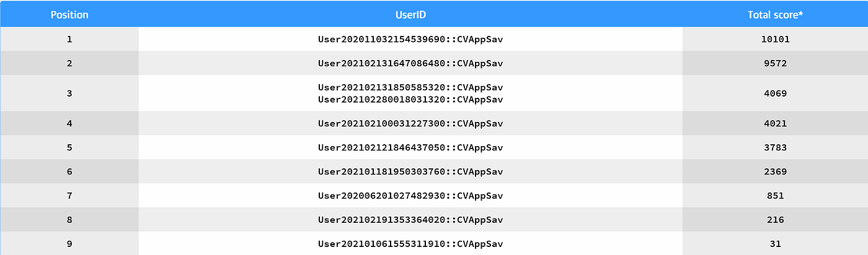868x255 pixels.
Task: Click the total score 3783 cell
Action: [775, 147]
